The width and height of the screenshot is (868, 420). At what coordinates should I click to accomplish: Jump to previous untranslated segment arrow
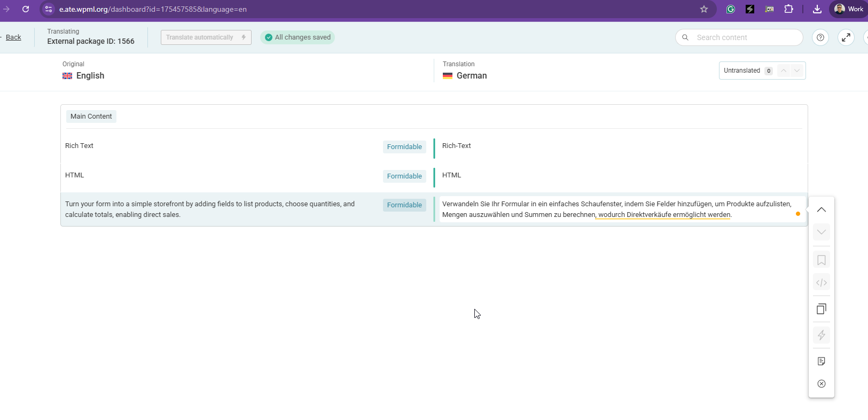[x=784, y=71]
